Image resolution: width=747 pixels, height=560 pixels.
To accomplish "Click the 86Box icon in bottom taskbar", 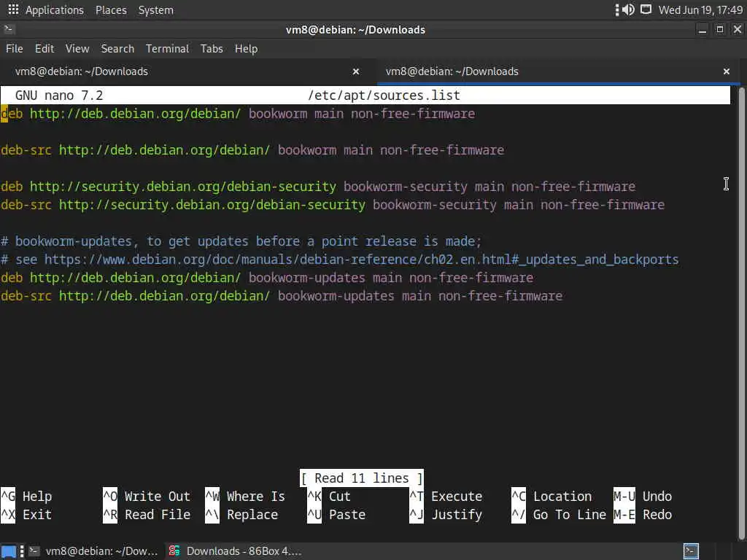I will point(174,551).
